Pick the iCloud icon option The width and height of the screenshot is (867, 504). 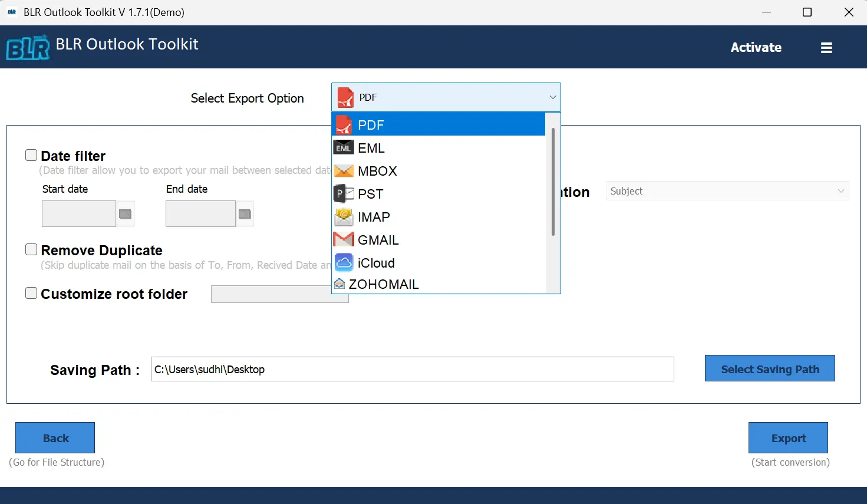click(344, 262)
